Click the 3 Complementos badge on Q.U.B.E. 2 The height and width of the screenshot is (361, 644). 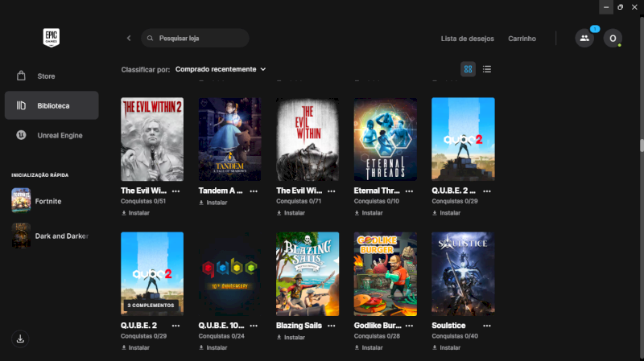tap(151, 306)
